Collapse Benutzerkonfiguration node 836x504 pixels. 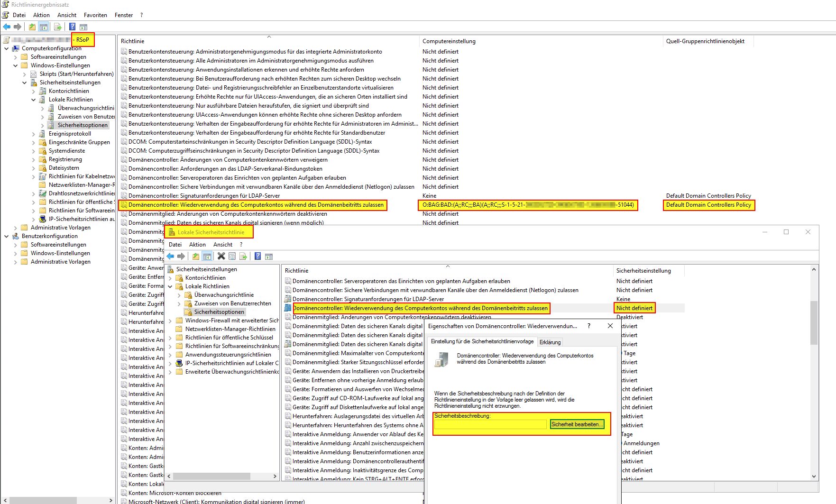tap(6, 236)
